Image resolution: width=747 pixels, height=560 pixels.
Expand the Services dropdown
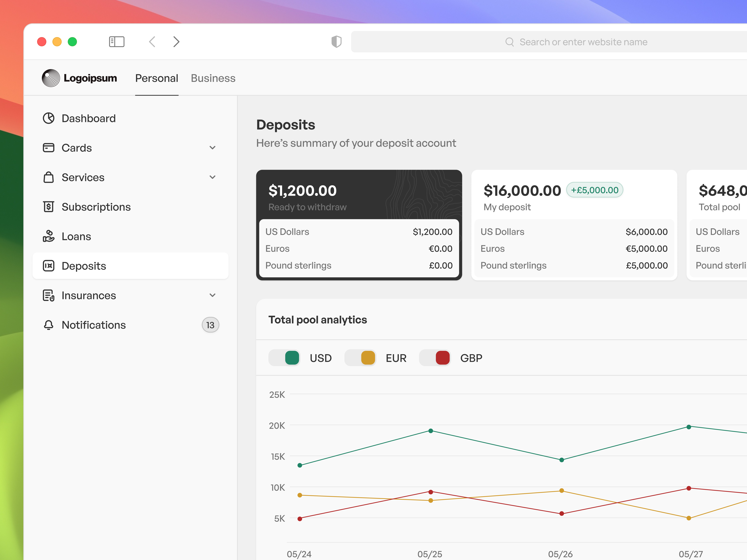(x=212, y=177)
